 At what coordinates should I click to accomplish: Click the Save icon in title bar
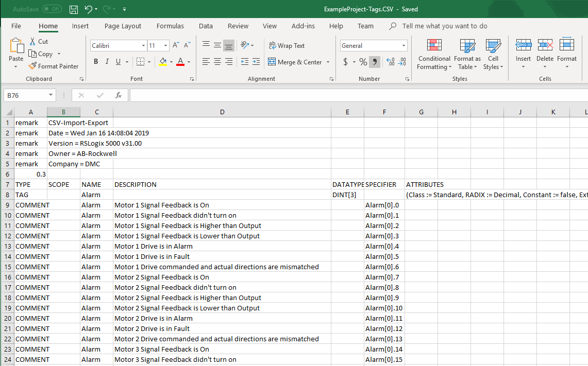74,9
